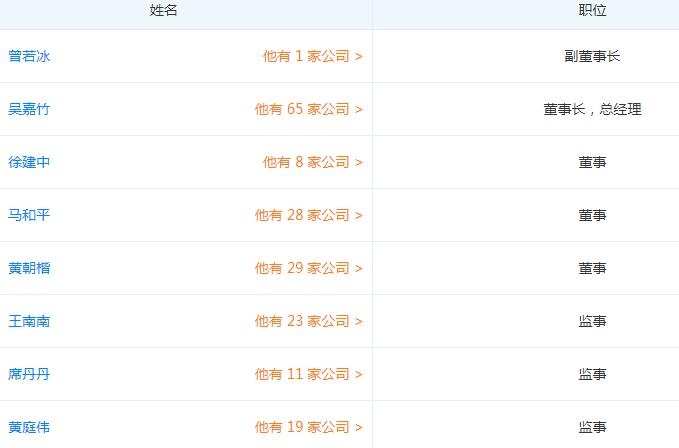
Task: Open 席丹丹 person page
Action: pos(29,375)
